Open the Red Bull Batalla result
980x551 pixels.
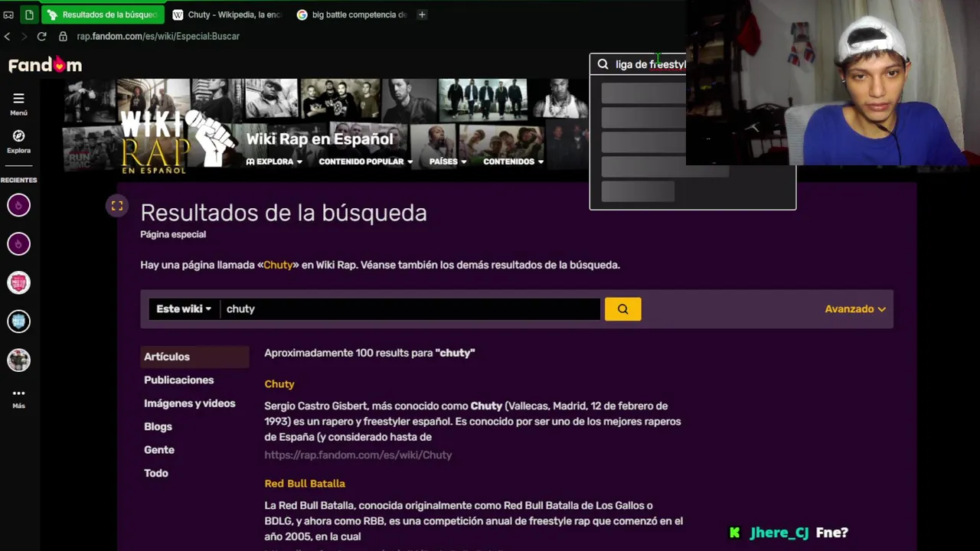point(305,484)
